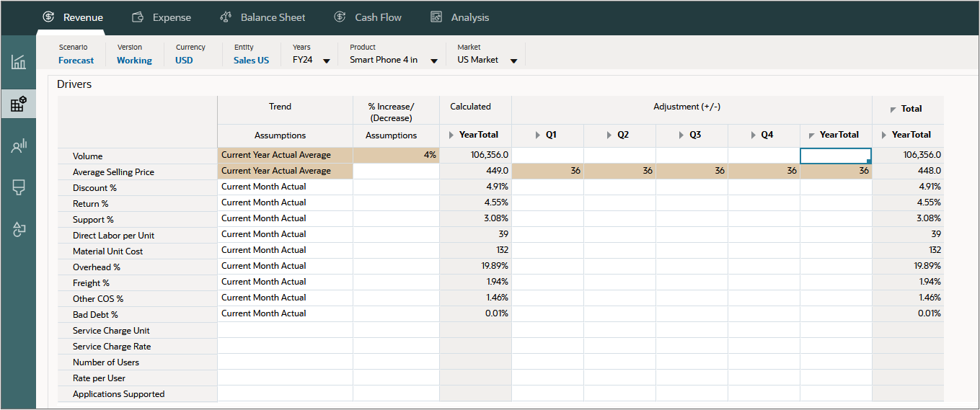This screenshot has height=410, width=980.
Task: Click the calculated 106,356.0 Volume value
Action: (475, 155)
